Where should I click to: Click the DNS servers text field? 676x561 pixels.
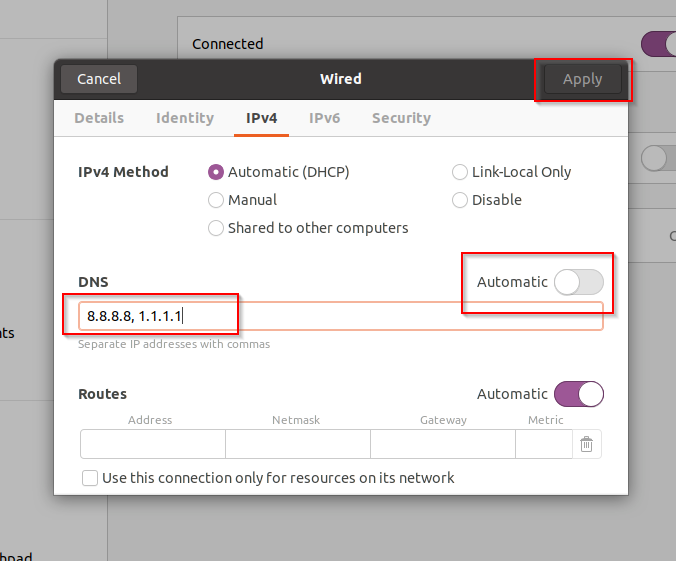340,317
